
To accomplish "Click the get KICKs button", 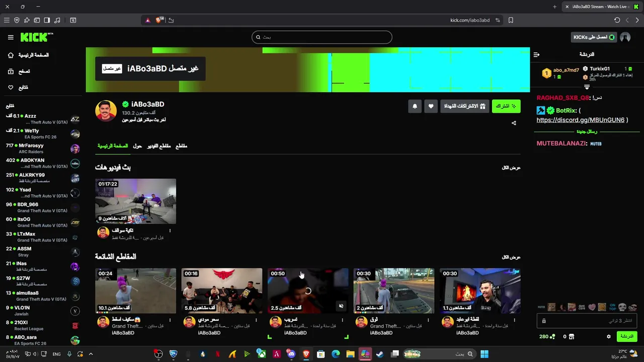I will pyautogui.click(x=594, y=37).
